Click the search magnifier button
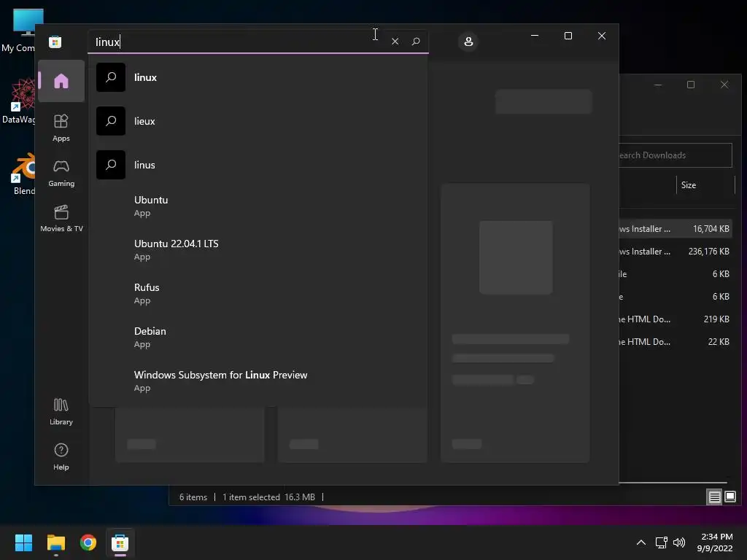747x560 pixels. click(416, 42)
